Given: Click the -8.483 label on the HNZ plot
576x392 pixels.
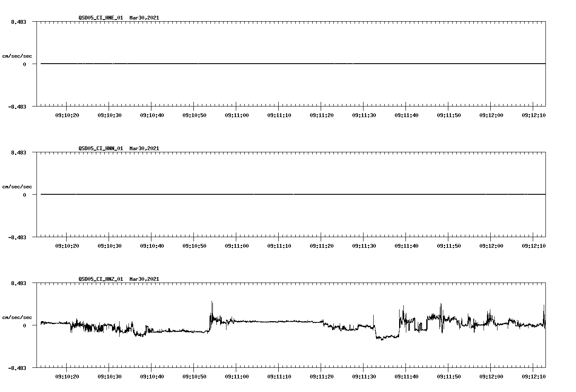Looking at the screenshot, I should point(17,369).
